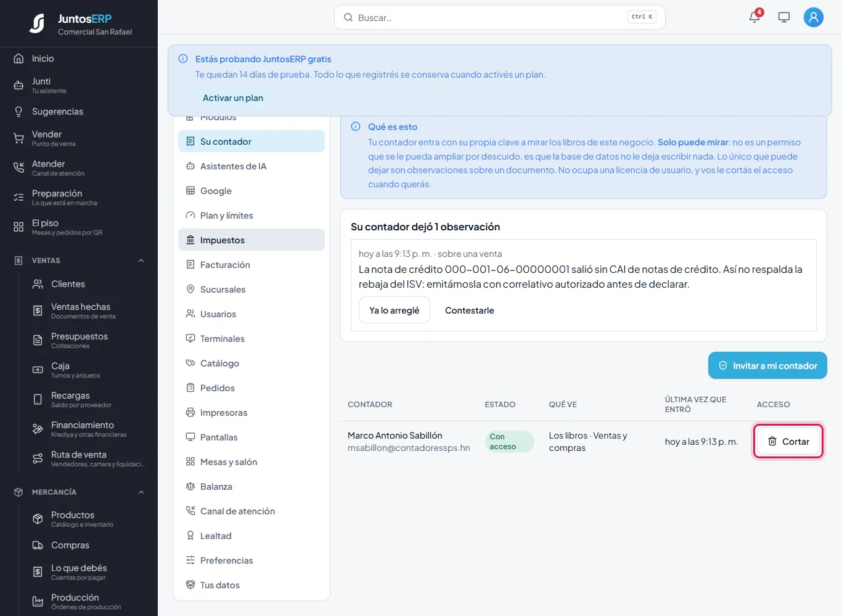The image size is (842, 616).
Task: Click the Vender shopping cart icon
Action: (x=18, y=139)
